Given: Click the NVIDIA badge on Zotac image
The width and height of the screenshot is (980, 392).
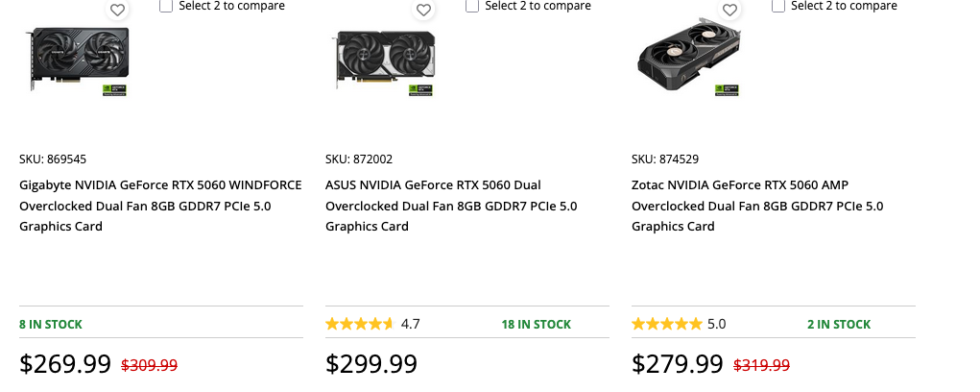Looking at the screenshot, I should tap(727, 89).
